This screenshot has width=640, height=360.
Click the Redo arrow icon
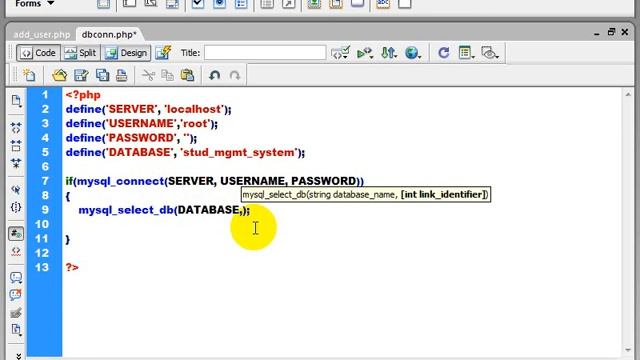[x=235, y=75]
